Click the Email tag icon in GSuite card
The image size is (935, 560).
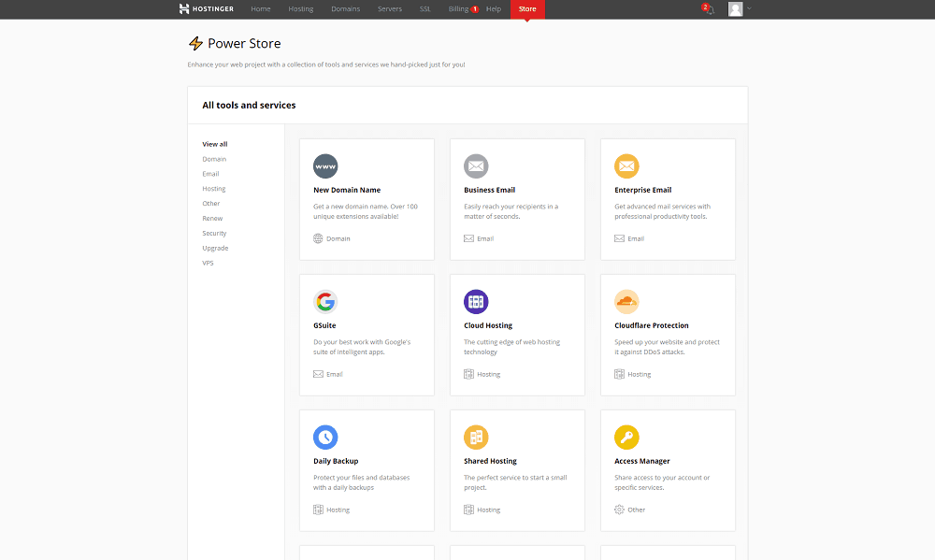(318, 374)
